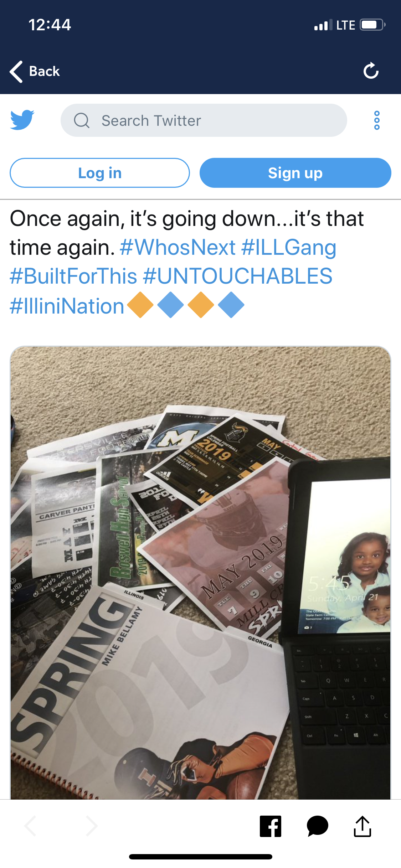Tap the Back chevron icon
Image resolution: width=401 pixels, height=868 pixels.
16,71
